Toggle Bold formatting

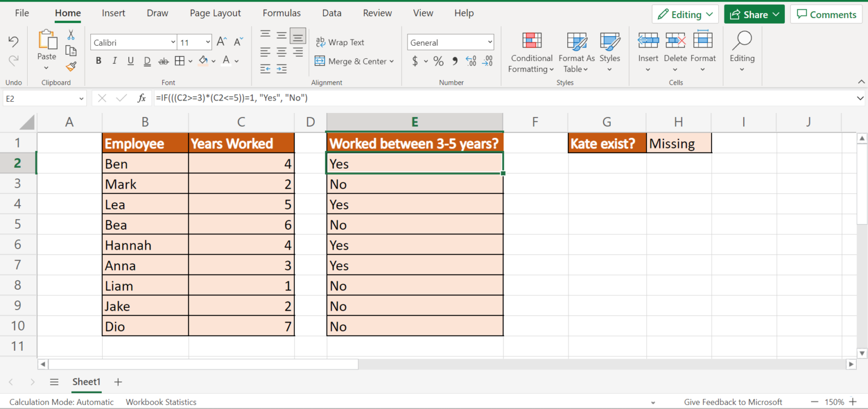pos(98,61)
